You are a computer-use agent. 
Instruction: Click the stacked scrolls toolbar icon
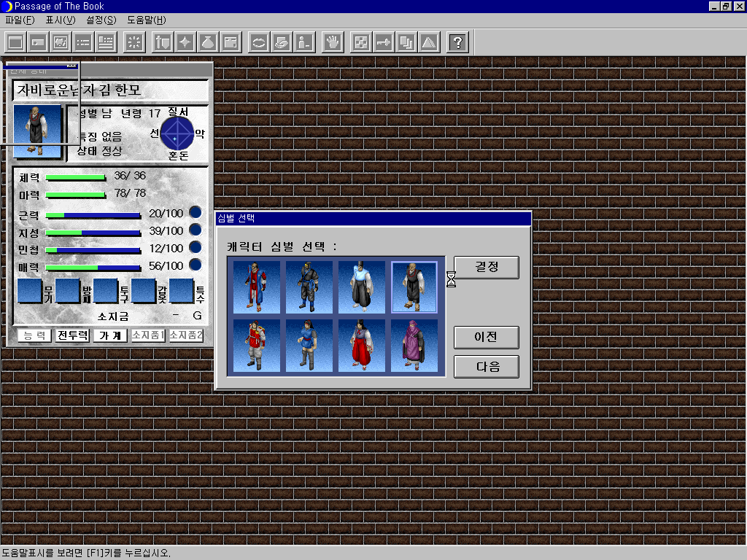click(x=282, y=42)
